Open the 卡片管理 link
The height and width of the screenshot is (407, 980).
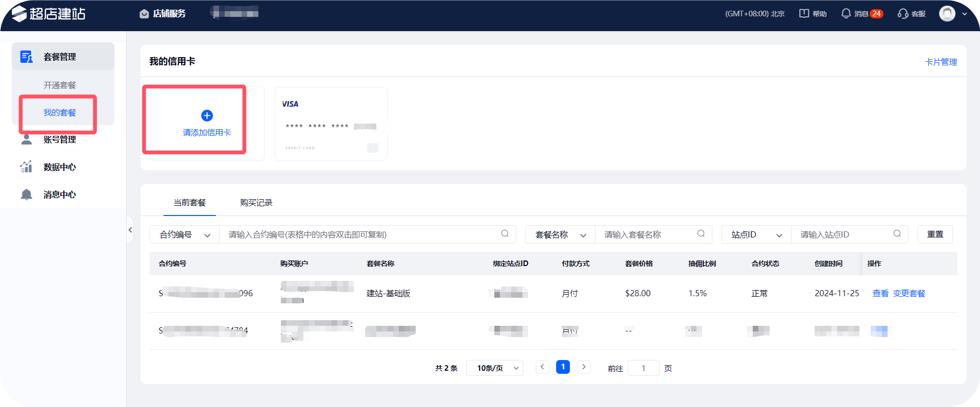coord(941,62)
